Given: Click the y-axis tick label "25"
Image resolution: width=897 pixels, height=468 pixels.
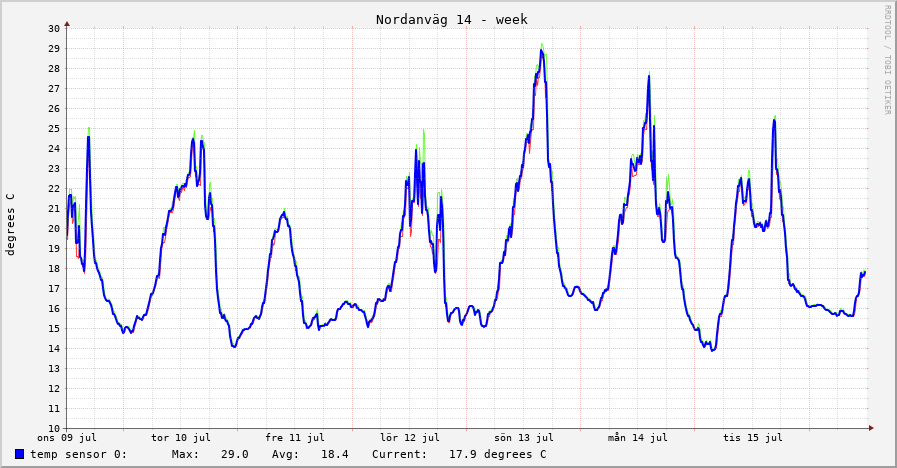Looking at the screenshot, I should (x=54, y=129).
